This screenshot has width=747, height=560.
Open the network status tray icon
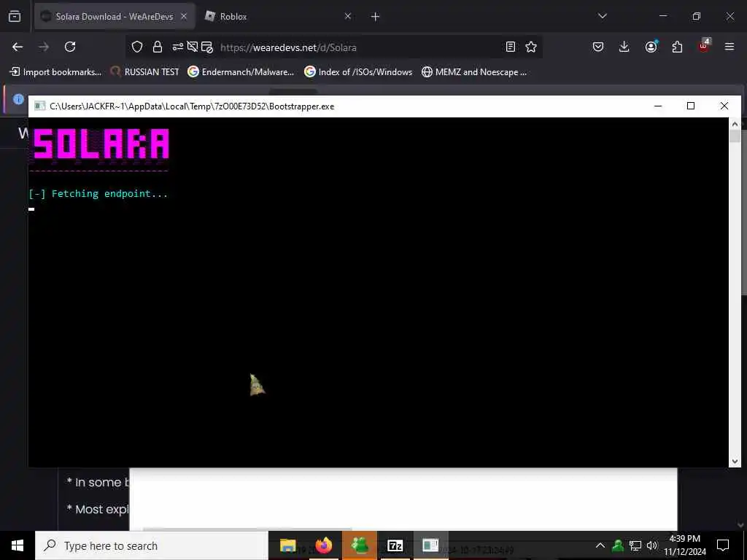635,545
